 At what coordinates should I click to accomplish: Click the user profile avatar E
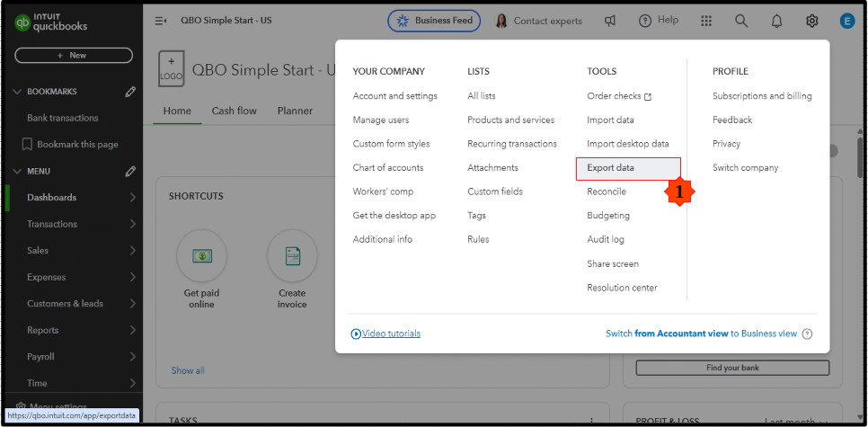click(846, 21)
